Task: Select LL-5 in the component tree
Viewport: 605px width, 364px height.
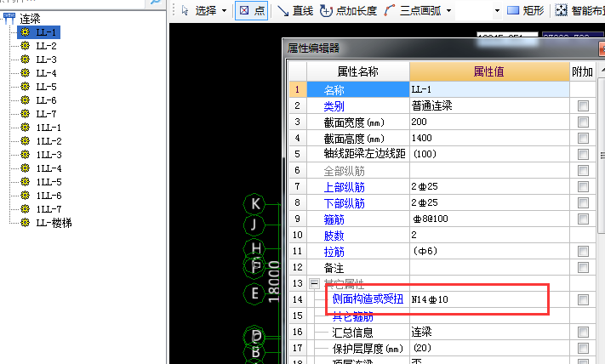Action: 46,87
